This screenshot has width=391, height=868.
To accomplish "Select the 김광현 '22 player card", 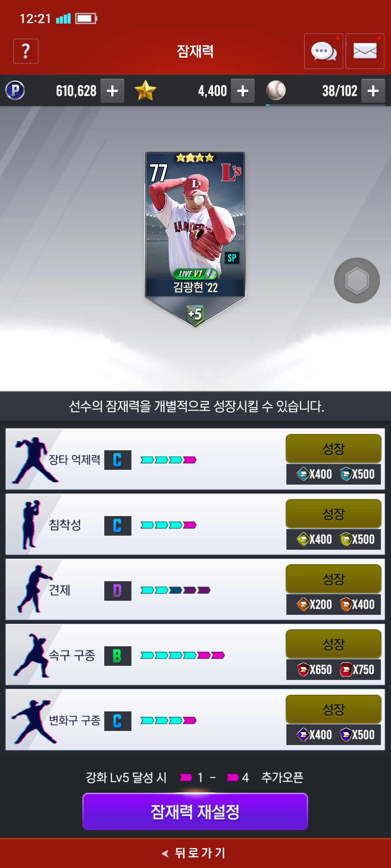I will click(195, 239).
